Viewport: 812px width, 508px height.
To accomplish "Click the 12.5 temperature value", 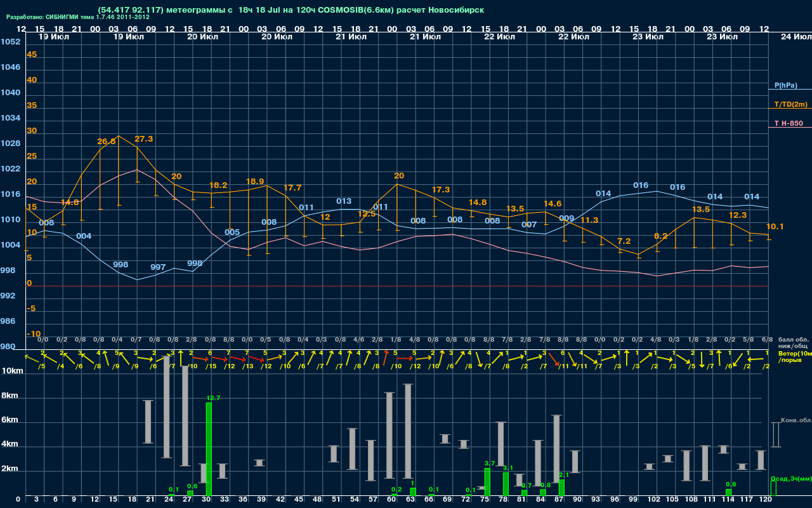I will [367, 213].
